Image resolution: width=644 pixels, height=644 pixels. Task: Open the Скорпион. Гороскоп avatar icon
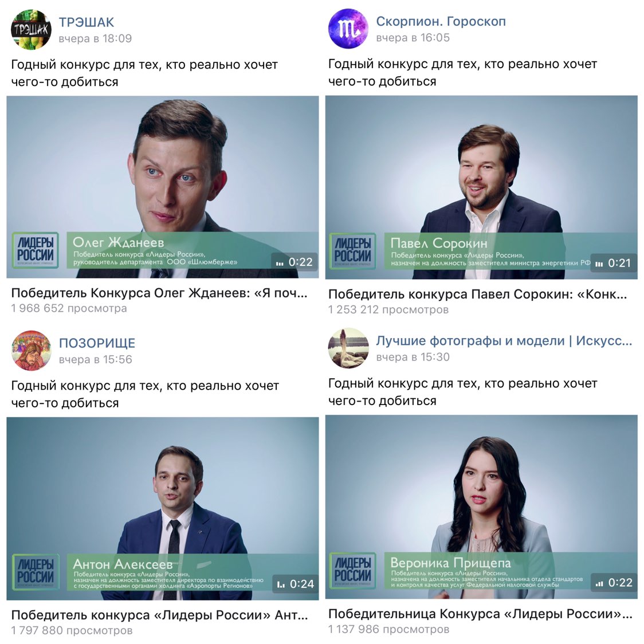point(348,29)
